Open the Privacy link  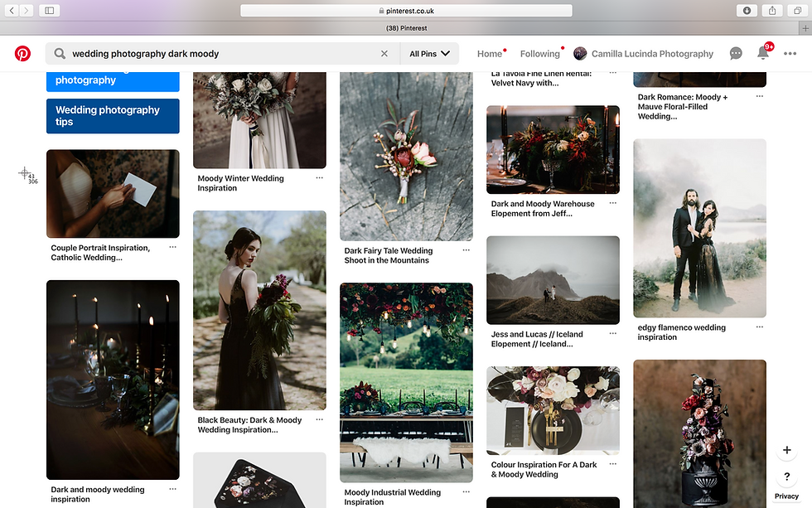point(786,496)
